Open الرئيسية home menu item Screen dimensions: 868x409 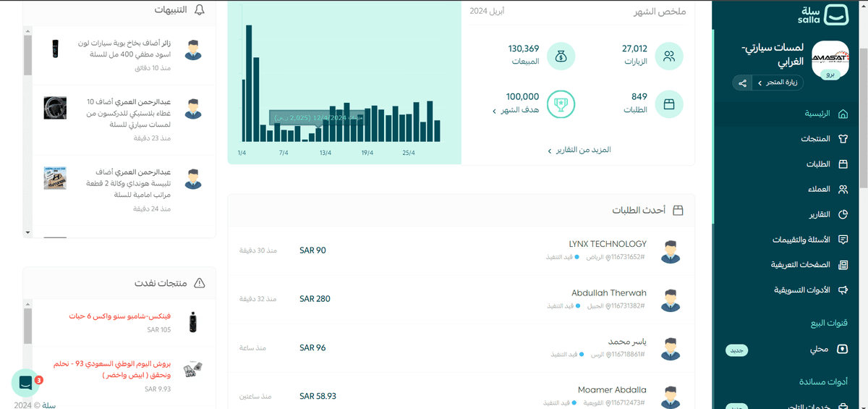click(x=785, y=114)
